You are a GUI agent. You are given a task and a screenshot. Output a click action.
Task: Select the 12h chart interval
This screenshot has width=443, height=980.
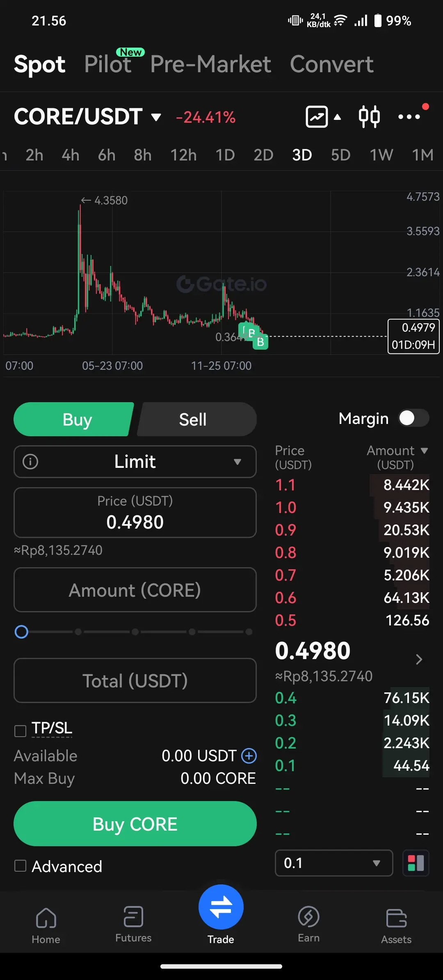point(183,155)
